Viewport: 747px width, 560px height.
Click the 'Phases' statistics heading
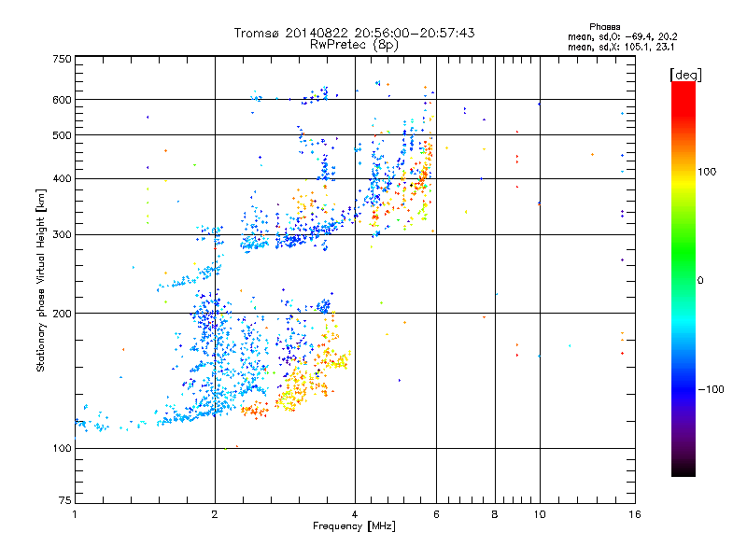pyautogui.click(x=604, y=27)
